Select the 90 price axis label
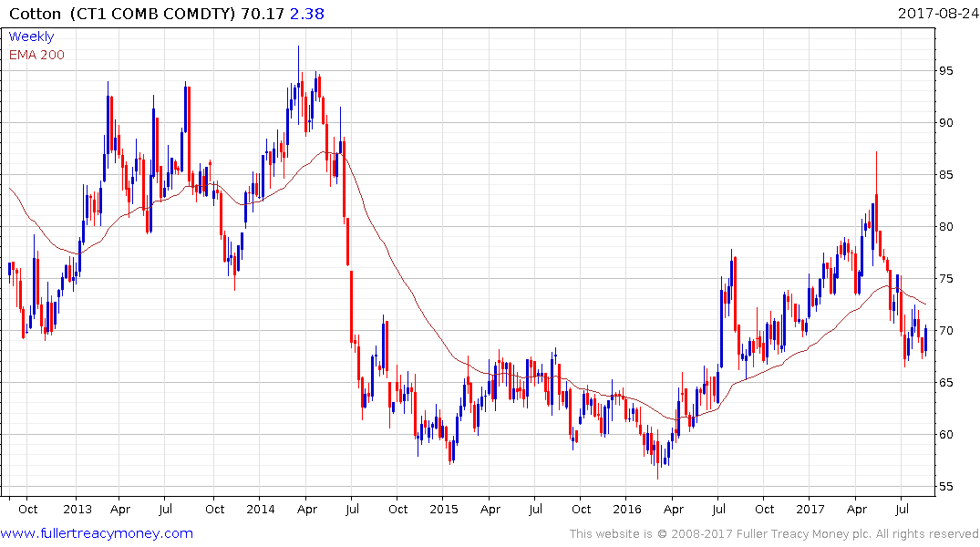980x547 pixels. 945,122
